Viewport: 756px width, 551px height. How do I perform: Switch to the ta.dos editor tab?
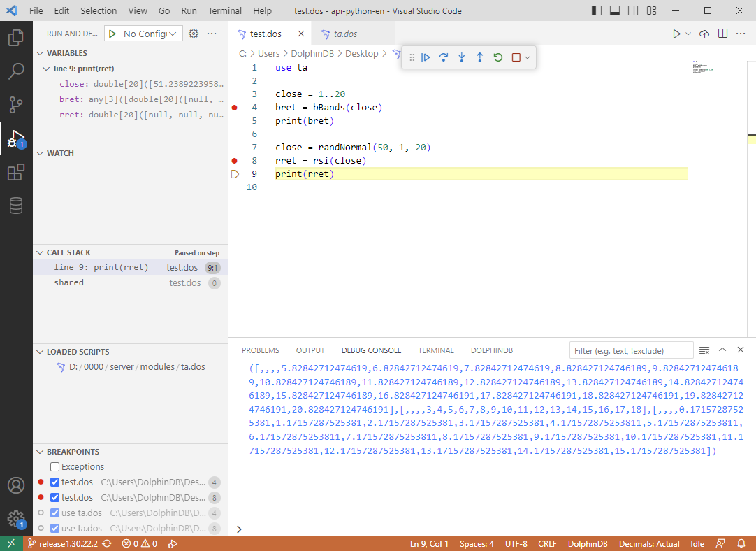tap(344, 34)
